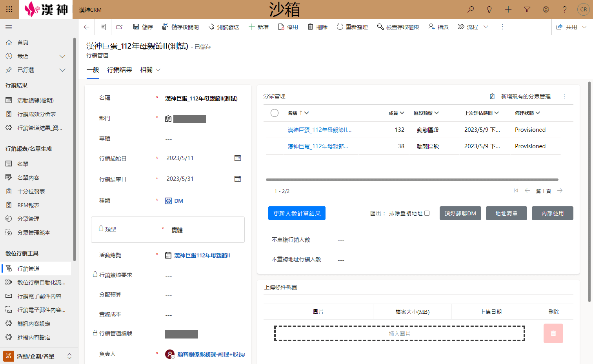Click the search magnifier icon in header
This screenshot has height=364, width=593.
(471, 9)
